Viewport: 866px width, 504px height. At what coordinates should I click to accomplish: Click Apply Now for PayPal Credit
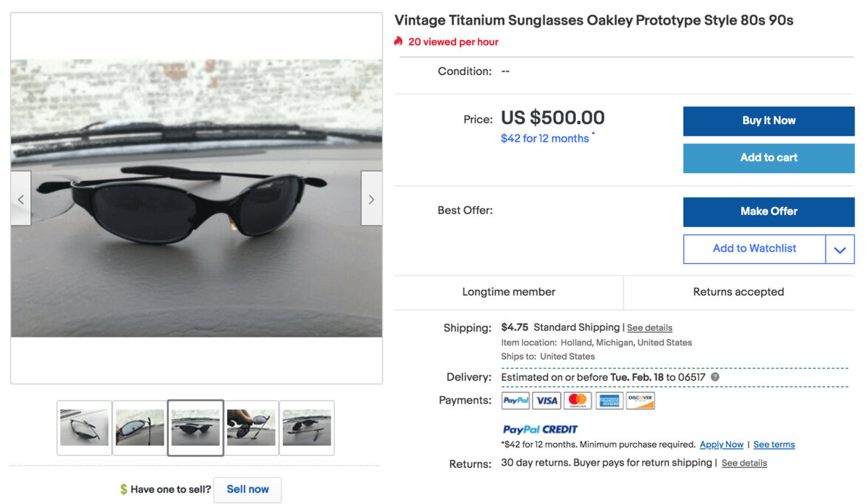[x=722, y=445]
